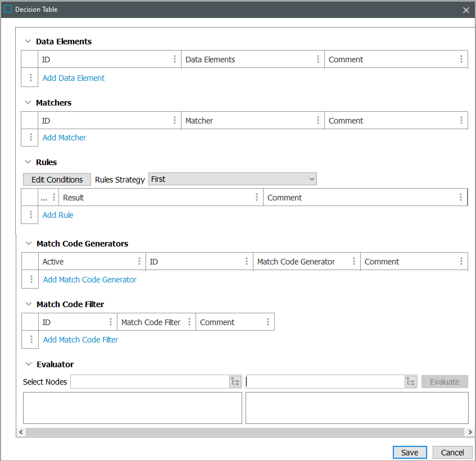Collapse the Match Code Generators section

tap(28, 244)
